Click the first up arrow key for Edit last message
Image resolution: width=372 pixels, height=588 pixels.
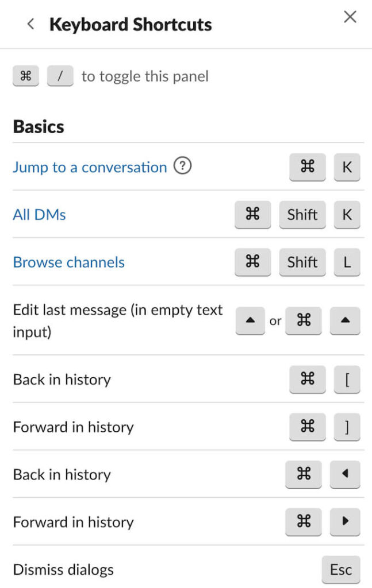tap(250, 321)
